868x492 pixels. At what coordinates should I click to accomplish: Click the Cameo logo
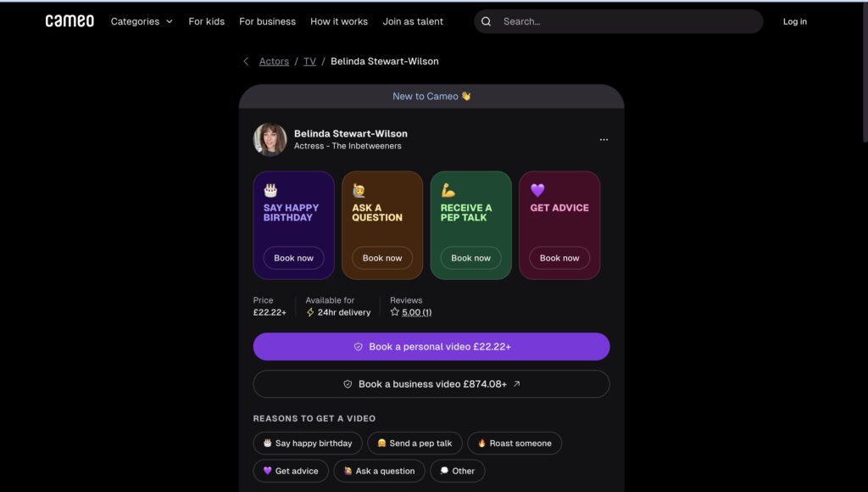tap(70, 21)
